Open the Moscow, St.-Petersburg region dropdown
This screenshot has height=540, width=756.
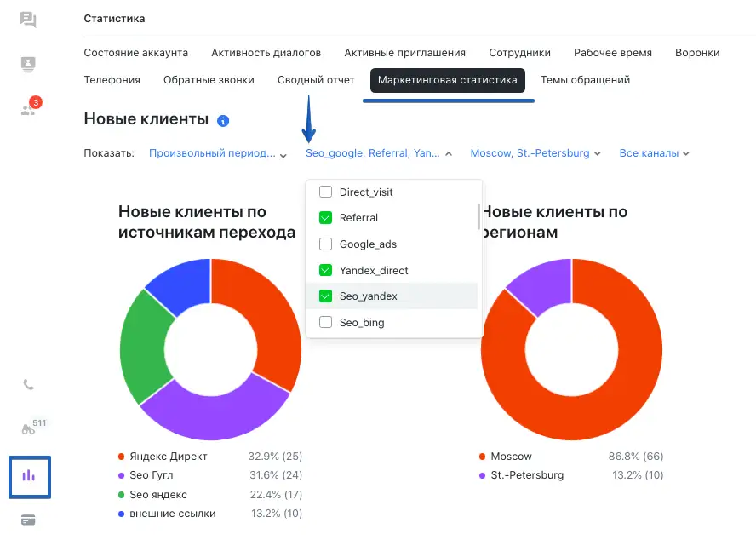pyautogui.click(x=535, y=153)
